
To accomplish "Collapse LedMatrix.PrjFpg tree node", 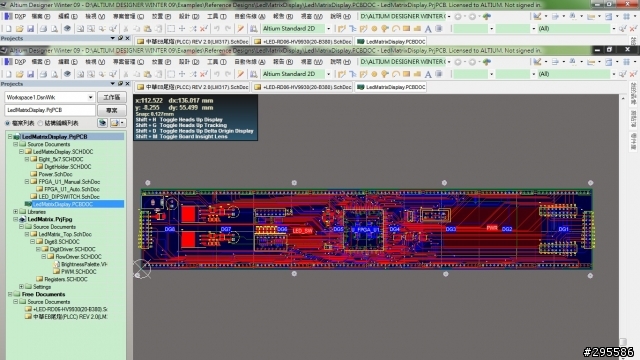I will (16, 219).
